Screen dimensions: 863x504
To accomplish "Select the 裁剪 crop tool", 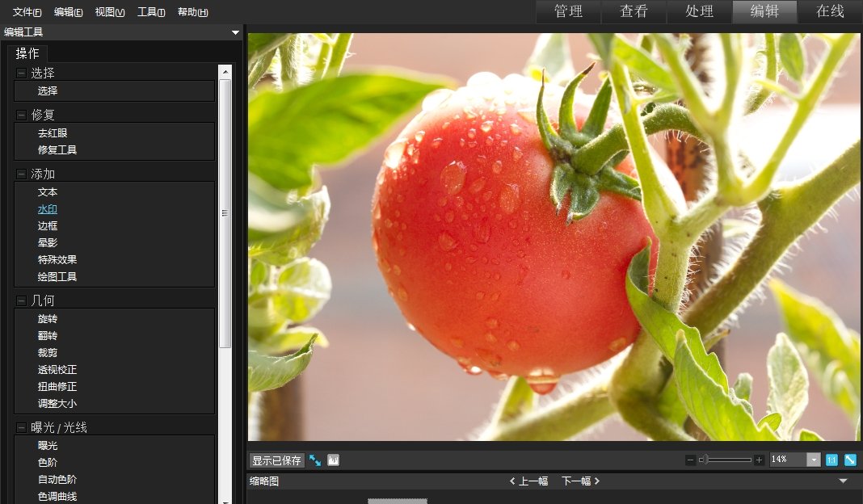I will (47, 352).
